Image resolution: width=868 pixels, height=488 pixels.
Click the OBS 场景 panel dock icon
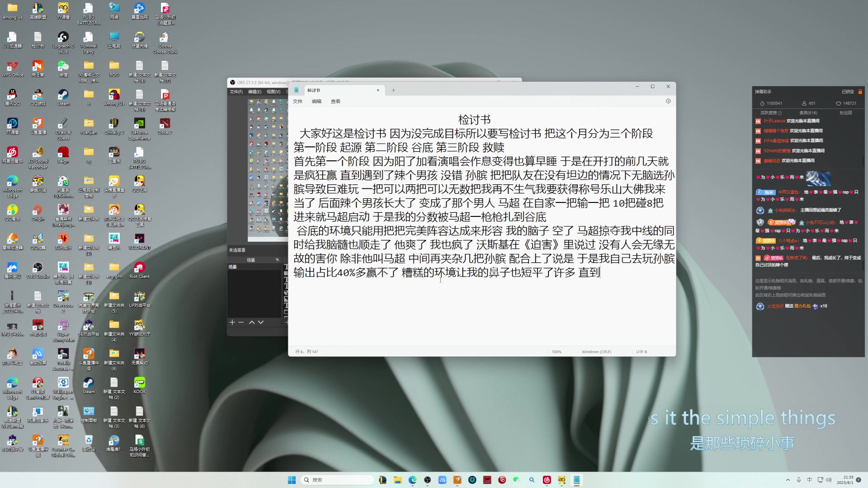[x=277, y=260]
